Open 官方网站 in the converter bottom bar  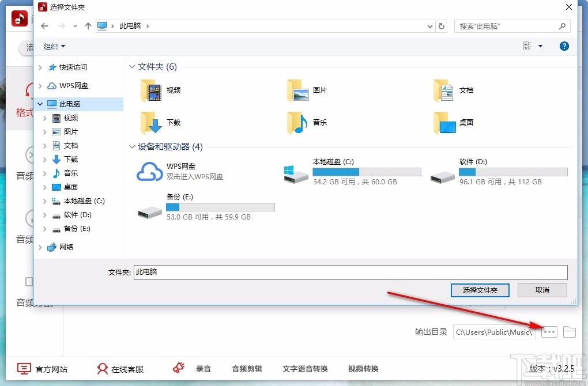[43, 369]
